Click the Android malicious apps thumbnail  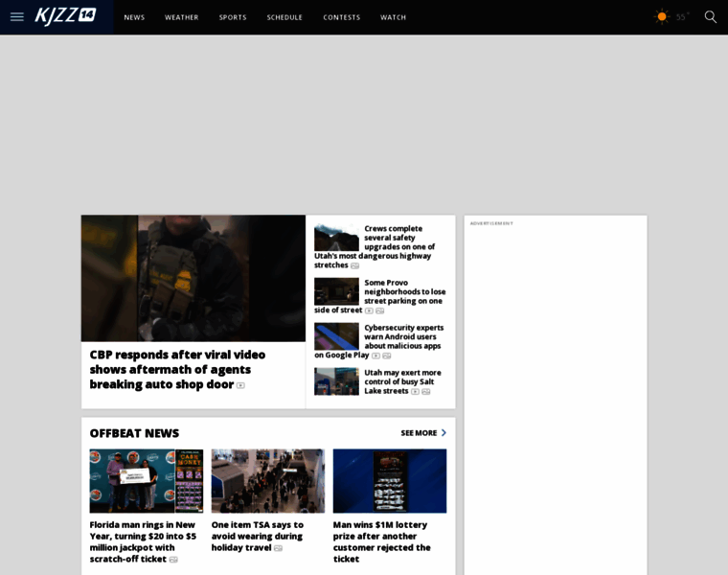(336, 336)
